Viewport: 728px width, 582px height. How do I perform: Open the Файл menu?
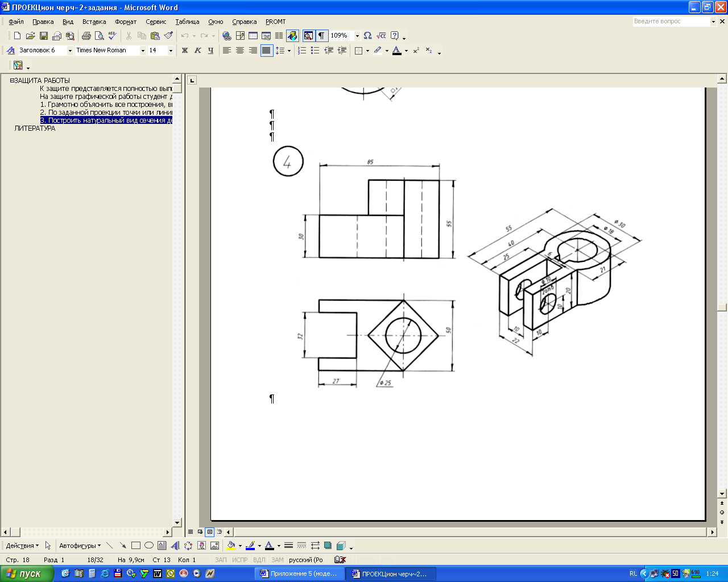click(x=16, y=22)
